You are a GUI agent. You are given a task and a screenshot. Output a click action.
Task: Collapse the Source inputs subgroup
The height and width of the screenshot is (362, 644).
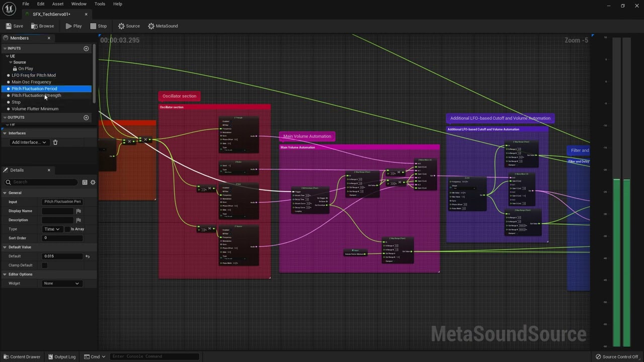pyautogui.click(x=10, y=62)
